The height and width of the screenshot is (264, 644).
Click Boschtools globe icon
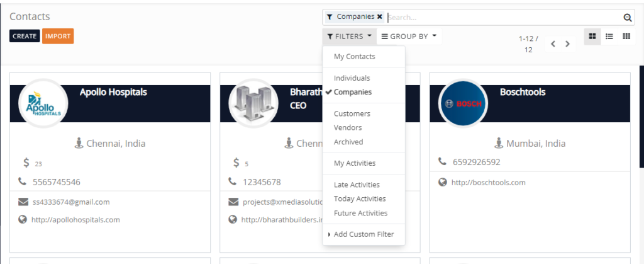pyautogui.click(x=442, y=182)
